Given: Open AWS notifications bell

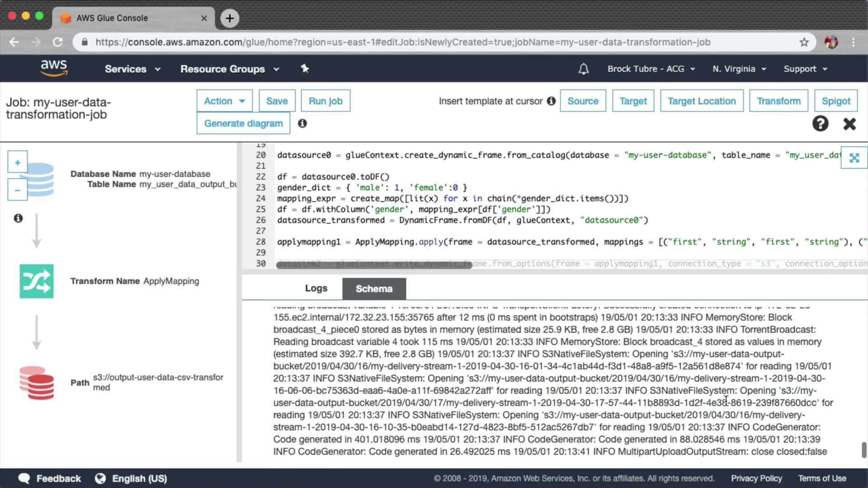Looking at the screenshot, I should pos(584,69).
